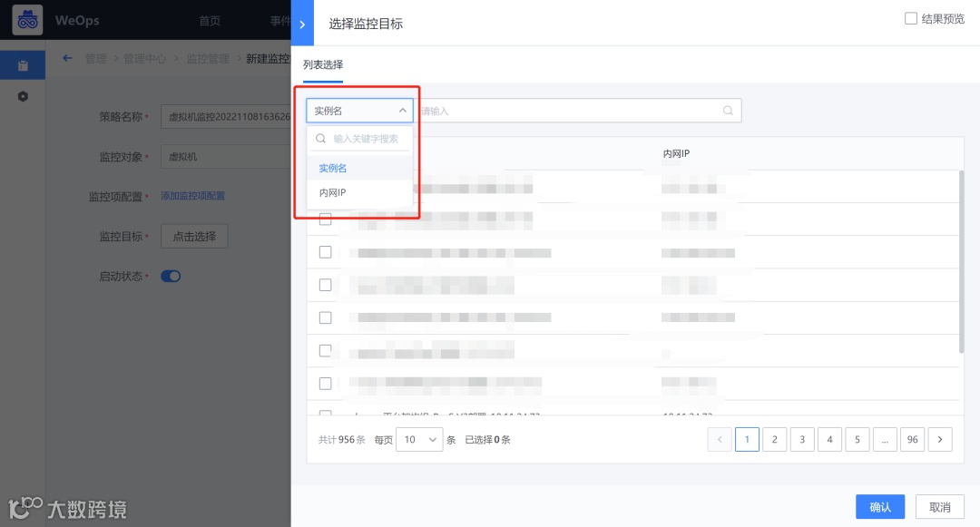Click the 请输入 search input field
Viewport: 980px width, 527px height.
coord(577,111)
